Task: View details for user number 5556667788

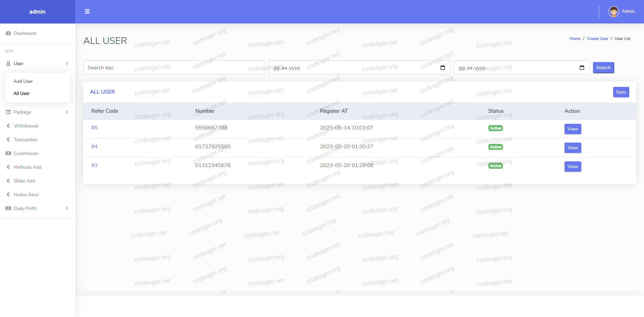Action: [573, 129]
